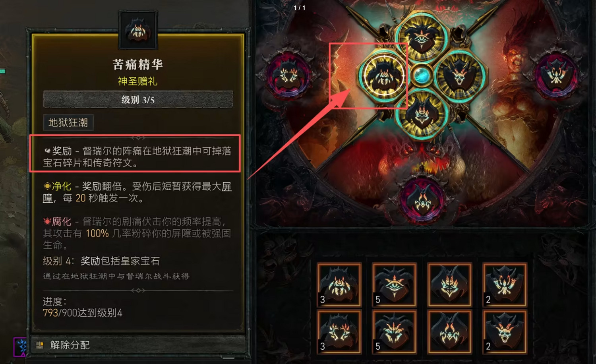The height and width of the screenshot is (364, 596).
Task: Pick inventory antler-patterned essence with stack 3
Action: coord(339,332)
